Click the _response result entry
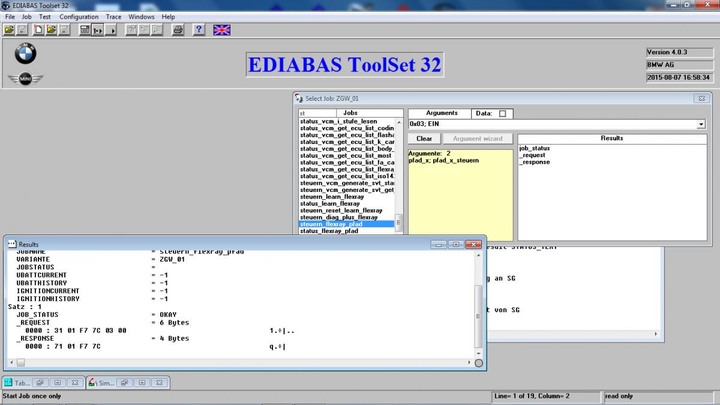Image resolution: width=720 pixels, height=405 pixels. (534, 162)
